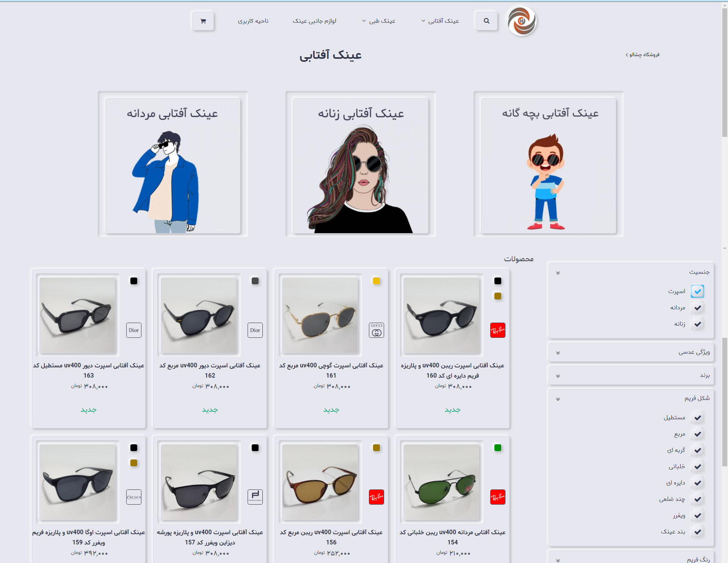This screenshot has height=563, width=728.
Task: Open product title for code 161
Action: [x=331, y=370]
